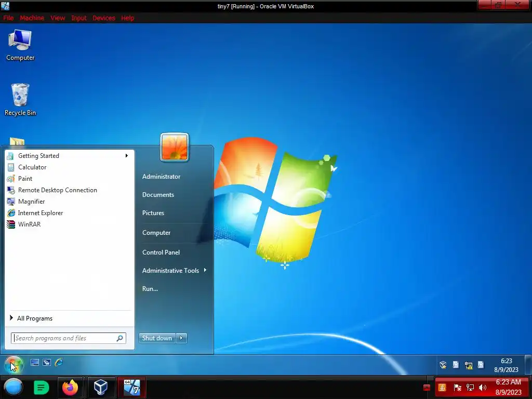Open the Administrator user folder link
This screenshot has height=399, width=532.
point(161,177)
